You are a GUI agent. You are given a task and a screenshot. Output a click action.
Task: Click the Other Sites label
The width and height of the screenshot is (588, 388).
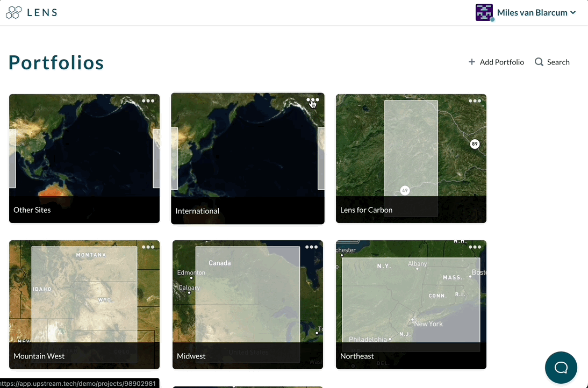32,210
